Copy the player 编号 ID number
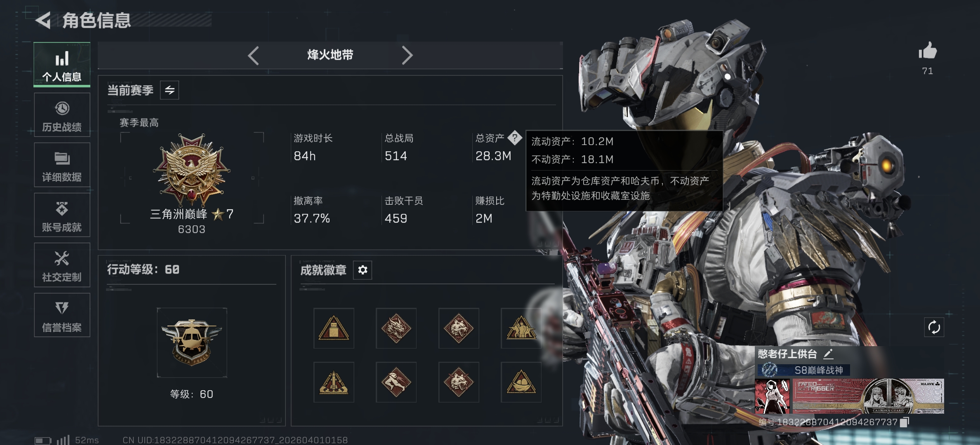This screenshot has width=980, height=445. pyautogui.click(x=904, y=422)
